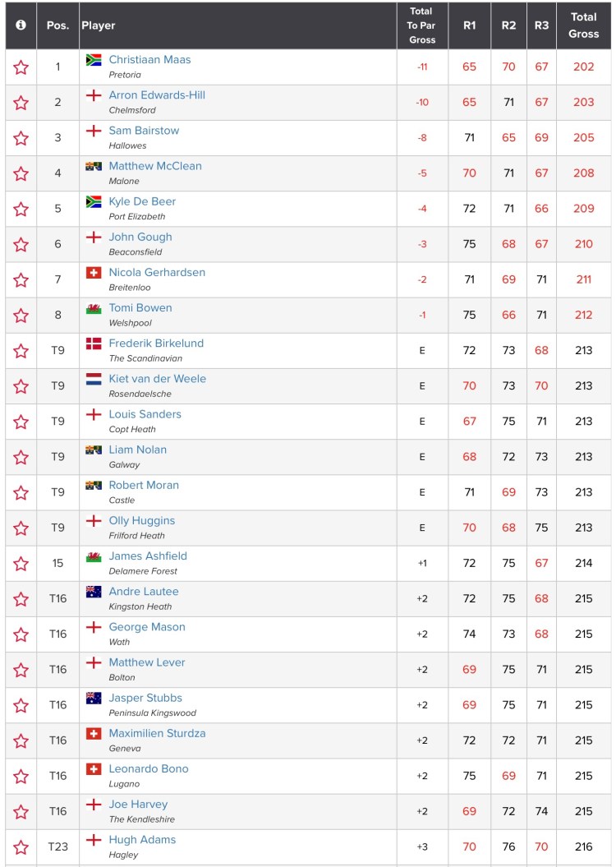The image size is (616, 867).
Task: Click the star icon beside Kyle De Beer
Action: (x=21, y=209)
